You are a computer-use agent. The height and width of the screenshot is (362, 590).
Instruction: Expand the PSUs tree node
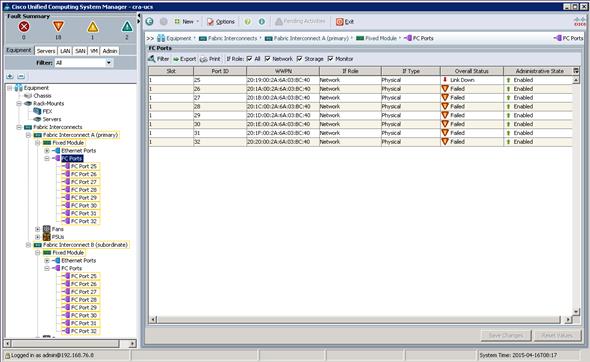pyautogui.click(x=38, y=237)
